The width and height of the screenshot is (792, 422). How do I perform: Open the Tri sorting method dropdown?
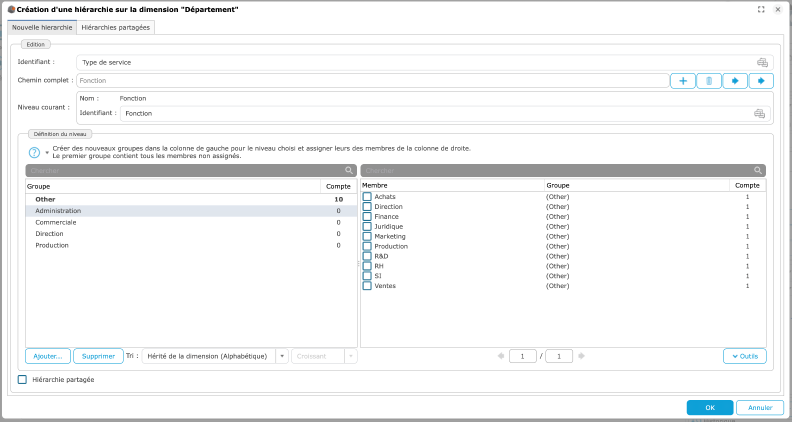(282, 356)
